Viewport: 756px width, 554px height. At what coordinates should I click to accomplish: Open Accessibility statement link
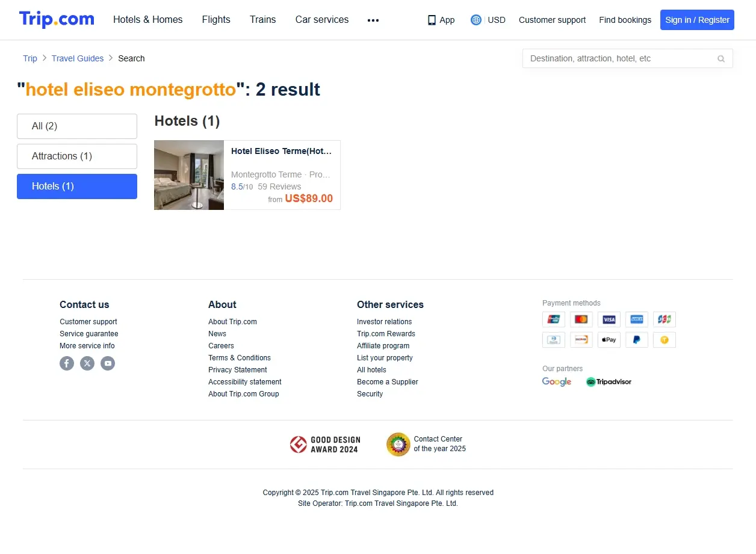tap(245, 382)
